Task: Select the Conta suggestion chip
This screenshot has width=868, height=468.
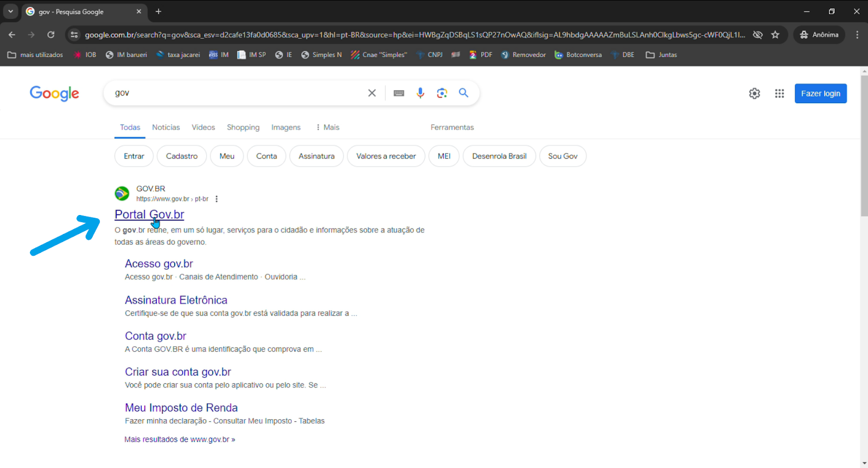Action: pyautogui.click(x=266, y=156)
